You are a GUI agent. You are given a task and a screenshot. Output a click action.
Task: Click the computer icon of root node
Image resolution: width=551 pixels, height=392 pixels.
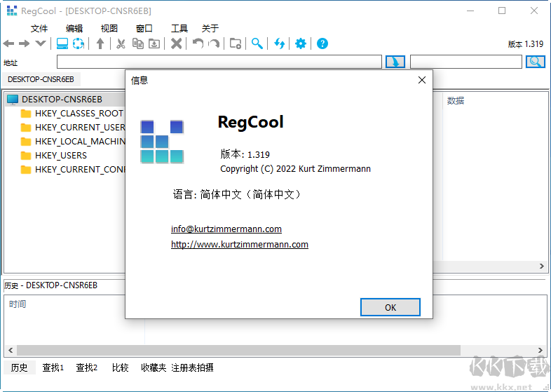[x=13, y=100]
